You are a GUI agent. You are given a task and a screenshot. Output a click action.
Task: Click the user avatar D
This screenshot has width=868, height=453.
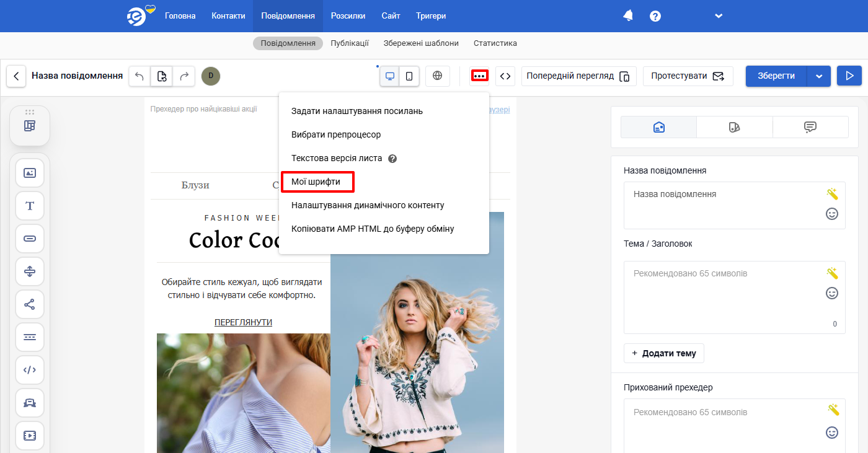[211, 76]
